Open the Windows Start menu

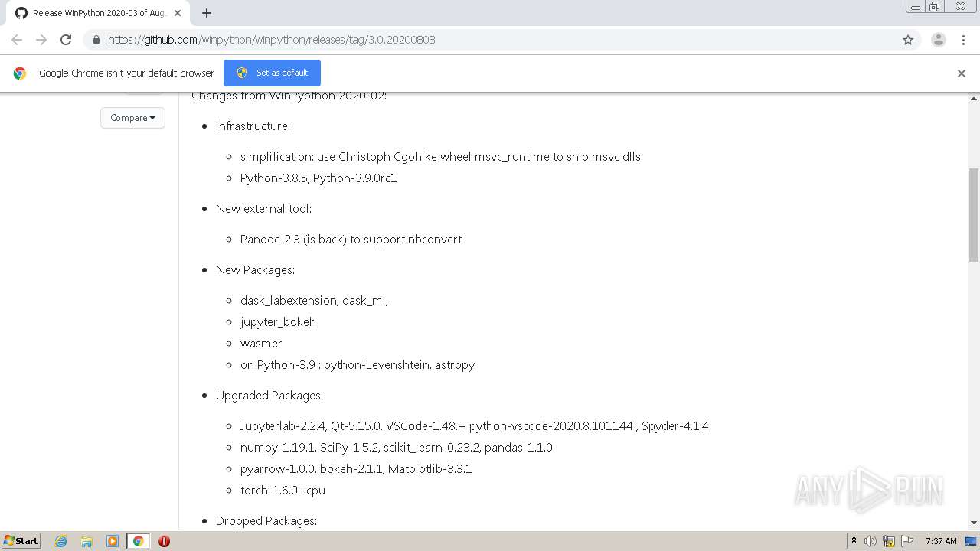tap(21, 540)
